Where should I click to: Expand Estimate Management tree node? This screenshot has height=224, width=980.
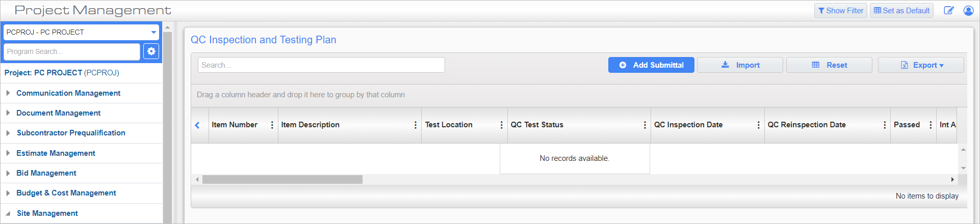click(x=8, y=153)
